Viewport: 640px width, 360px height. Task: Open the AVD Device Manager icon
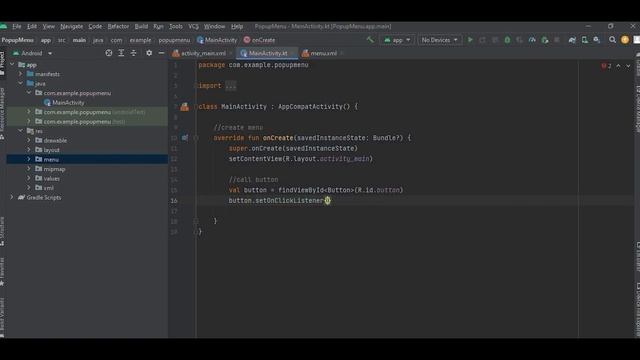[x=584, y=40]
